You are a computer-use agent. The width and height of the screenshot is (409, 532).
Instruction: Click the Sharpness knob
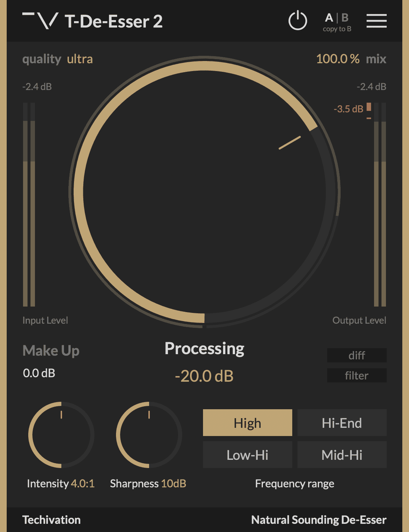pos(149,435)
